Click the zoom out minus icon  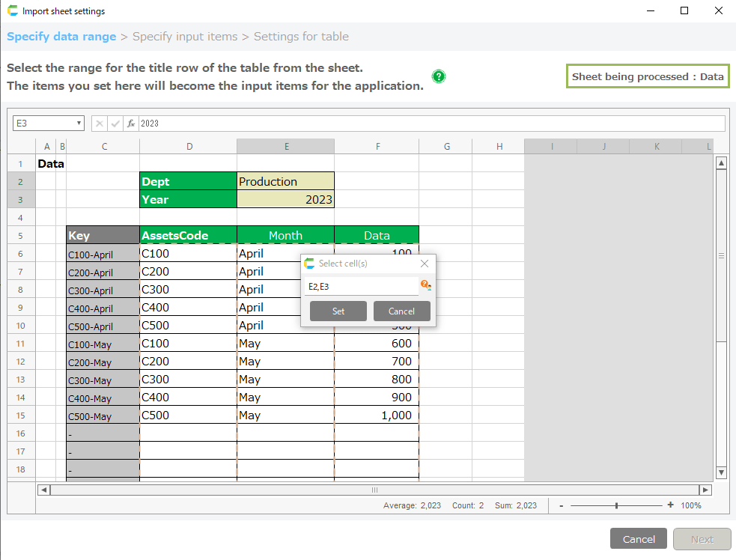pyautogui.click(x=562, y=505)
